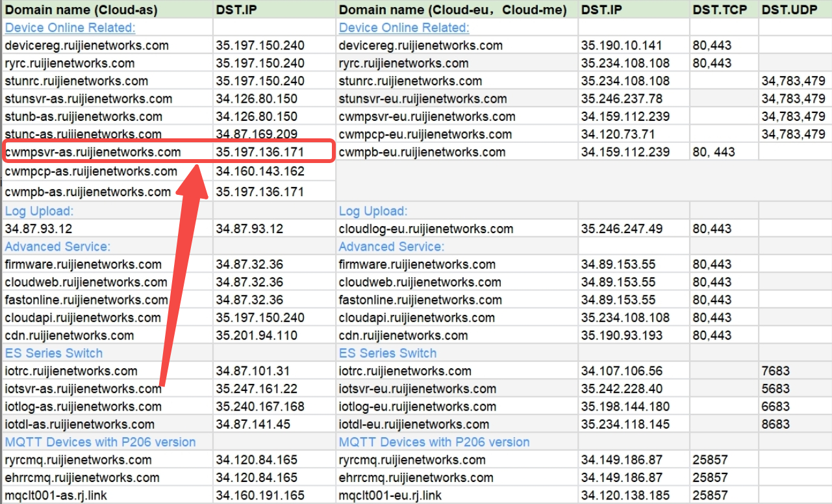Select cell cwmpb-eu.ruijienetworks.com
The width and height of the screenshot is (832, 504).
[457, 152]
